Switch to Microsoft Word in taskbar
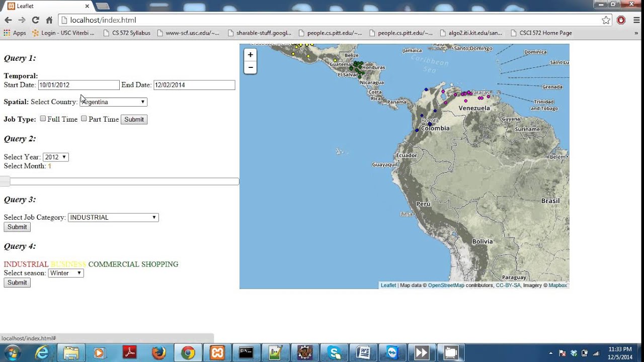Viewport: 644px width, 362px height. [x=363, y=353]
